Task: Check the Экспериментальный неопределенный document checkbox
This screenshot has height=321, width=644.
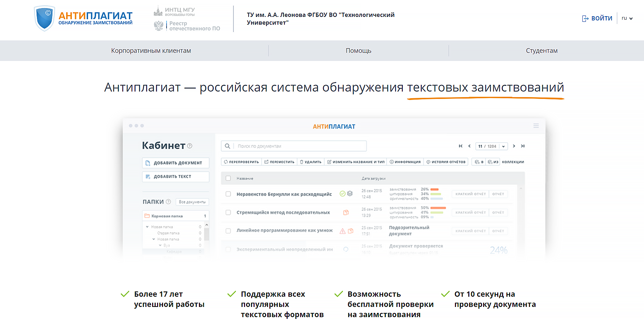Action: pos(228,249)
